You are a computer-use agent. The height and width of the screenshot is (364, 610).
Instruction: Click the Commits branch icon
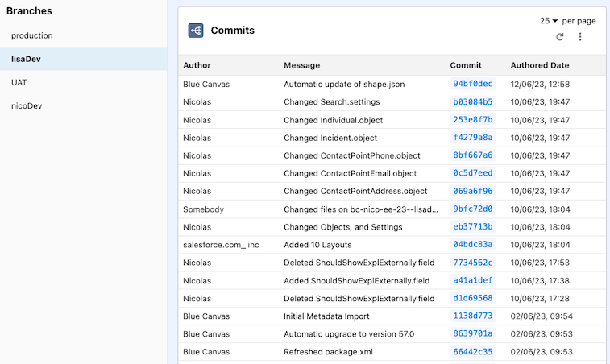coord(196,31)
